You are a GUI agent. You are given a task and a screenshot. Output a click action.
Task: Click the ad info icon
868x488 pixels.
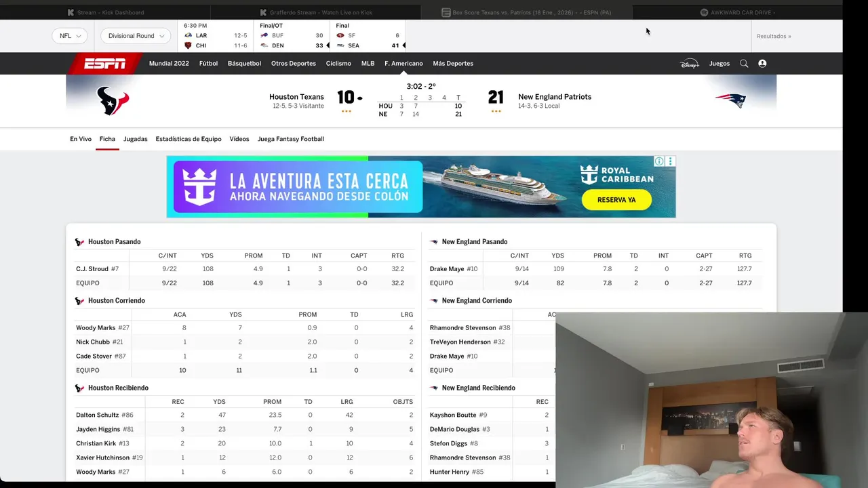pos(659,161)
